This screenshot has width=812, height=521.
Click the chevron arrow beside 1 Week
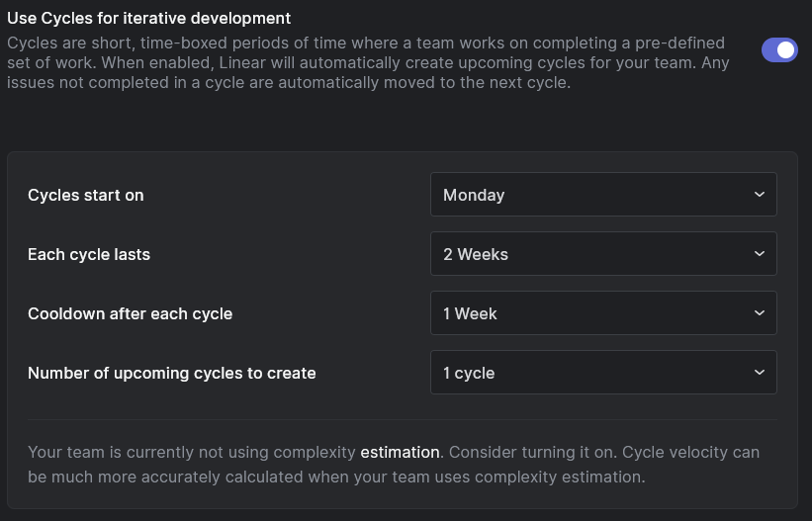click(760, 312)
